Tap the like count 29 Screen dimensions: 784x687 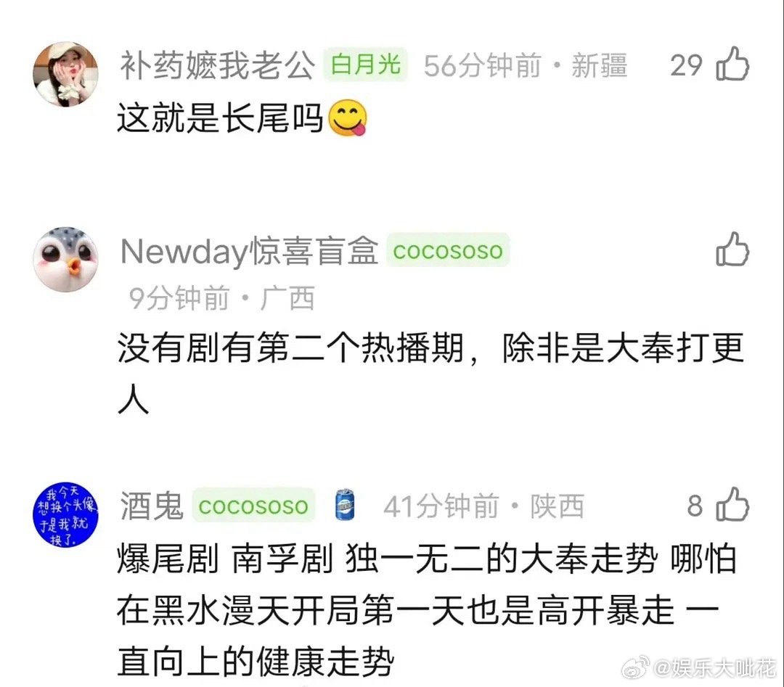(x=686, y=65)
